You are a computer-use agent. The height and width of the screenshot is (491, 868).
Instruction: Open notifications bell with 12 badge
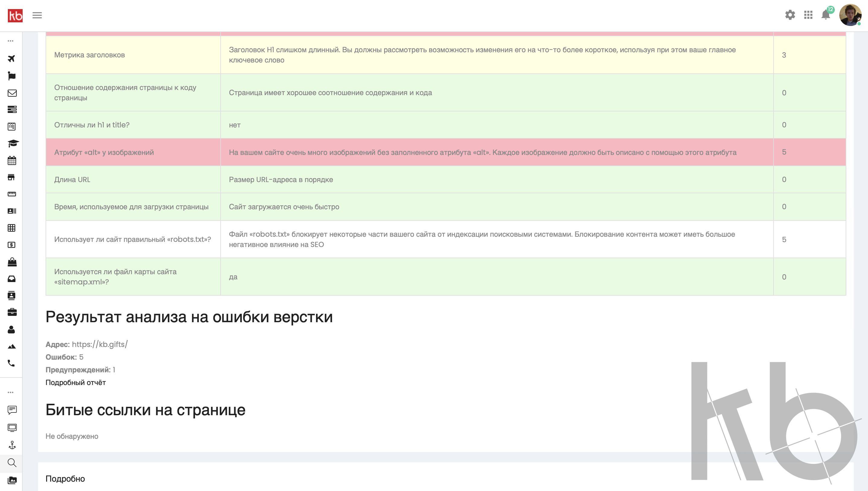pos(825,15)
